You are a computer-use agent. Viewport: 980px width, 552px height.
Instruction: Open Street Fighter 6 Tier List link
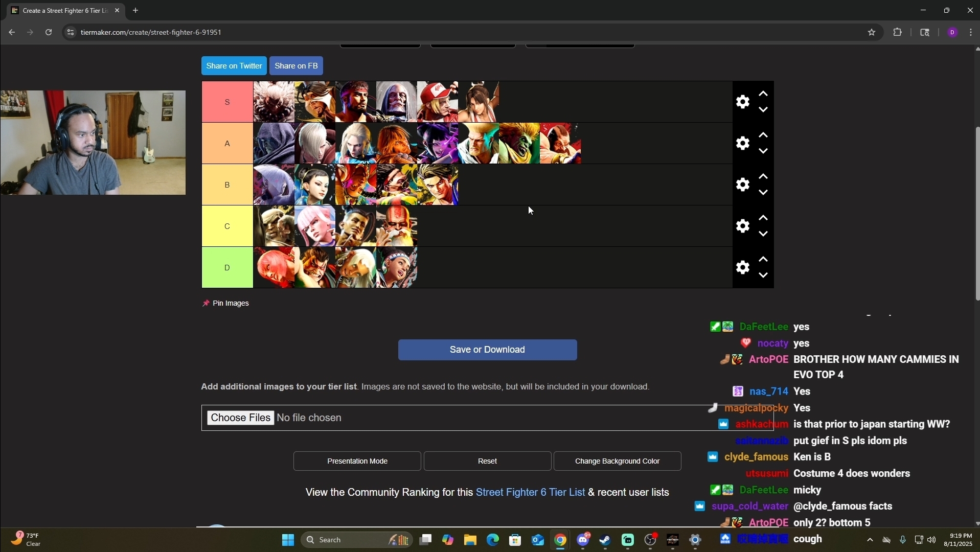[x=530, y=492]
